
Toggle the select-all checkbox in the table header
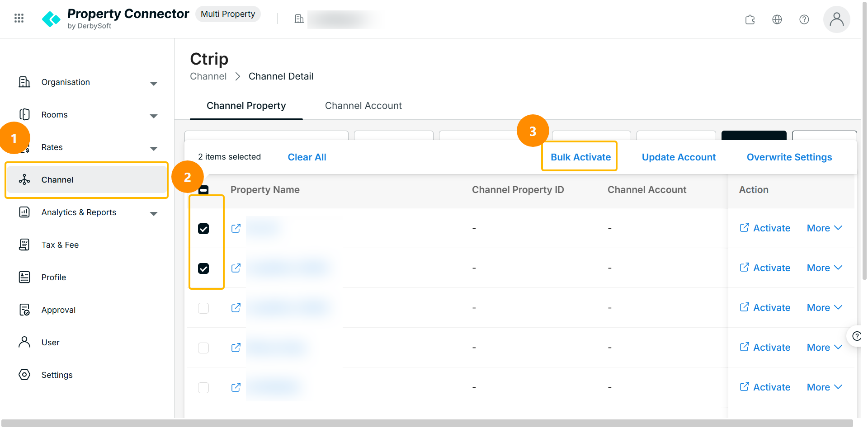pyautogui.click(x=203, y=190)
